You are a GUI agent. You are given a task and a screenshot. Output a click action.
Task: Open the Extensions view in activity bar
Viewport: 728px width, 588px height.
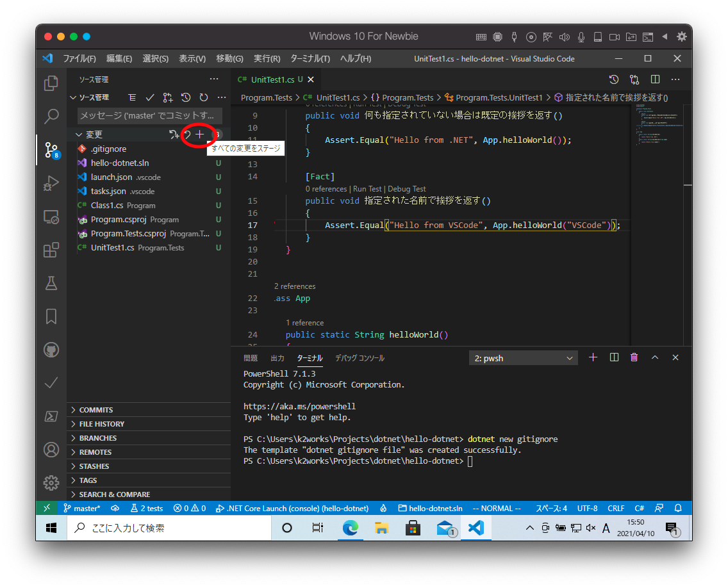[x=51, y=250]
